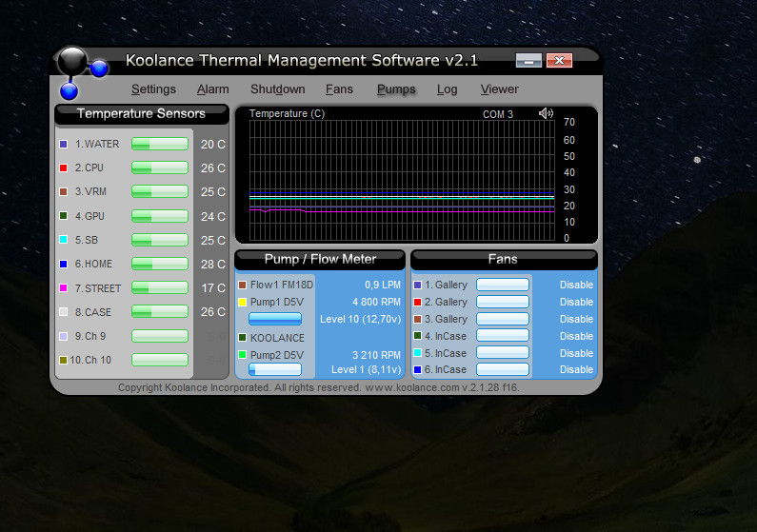The height and width of the screenshot is (532, 757).
Task: Adjust the Pump1 level 10 slider bar
Action: (275, 319)
